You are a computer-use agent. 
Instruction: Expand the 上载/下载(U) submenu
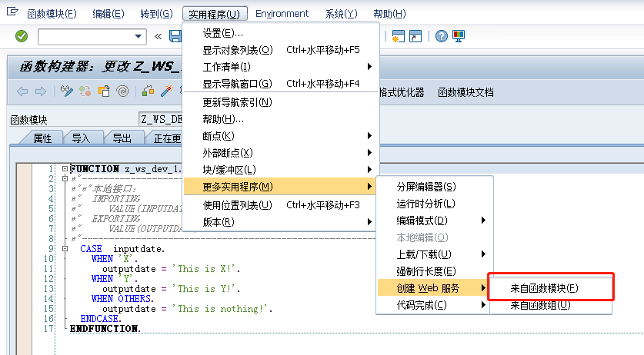(x=483, y=254)
